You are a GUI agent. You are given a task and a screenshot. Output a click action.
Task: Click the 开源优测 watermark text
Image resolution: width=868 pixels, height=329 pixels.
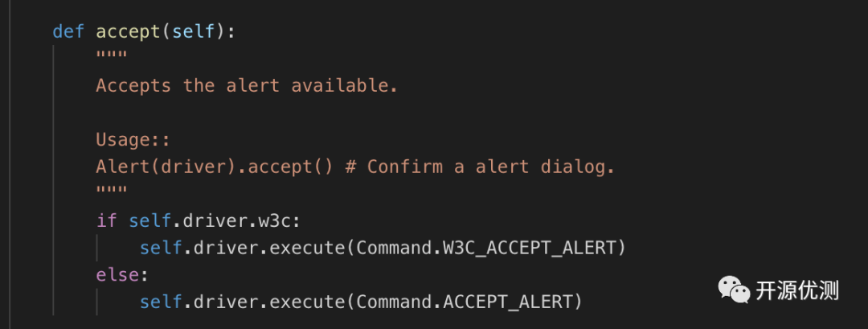(x=796, y=290)
